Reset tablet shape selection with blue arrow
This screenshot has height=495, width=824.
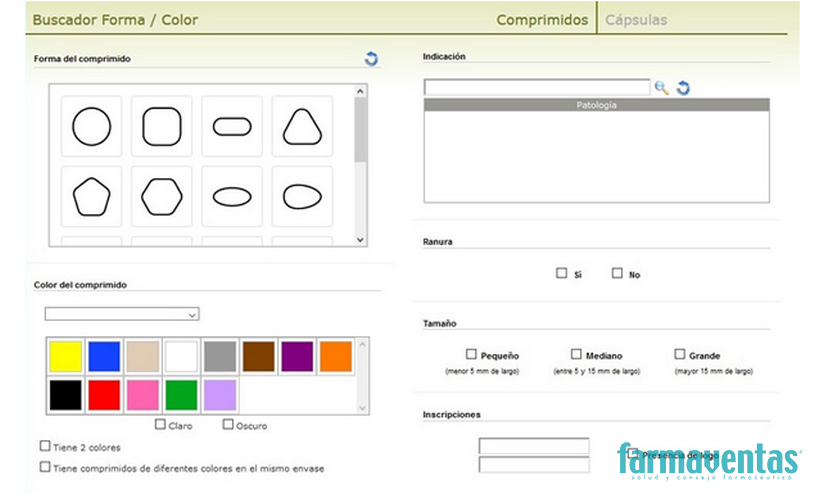[372, 58]
